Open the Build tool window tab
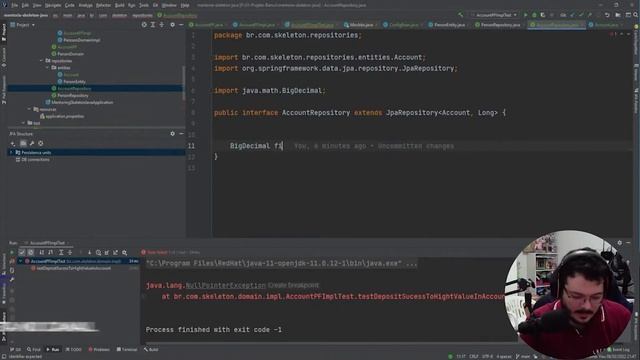This screenshot has width=640, height=360. pyautogui.click(x=151, y=349)
